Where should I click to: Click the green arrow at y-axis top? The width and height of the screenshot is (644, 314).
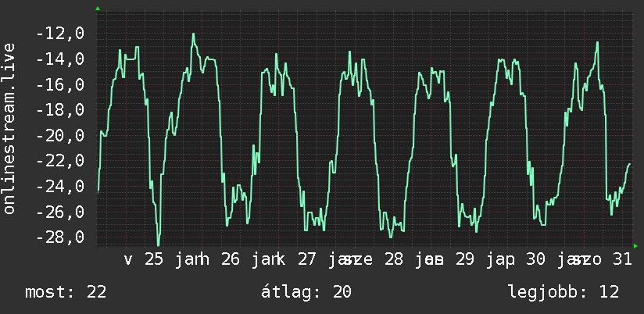(x=98, y=9)
